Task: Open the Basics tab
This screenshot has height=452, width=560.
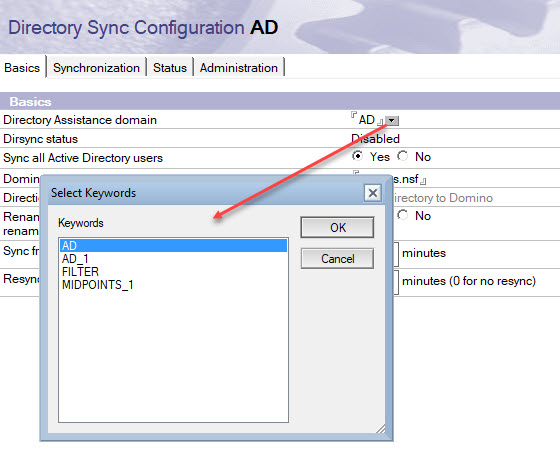Action: (22, 67)
